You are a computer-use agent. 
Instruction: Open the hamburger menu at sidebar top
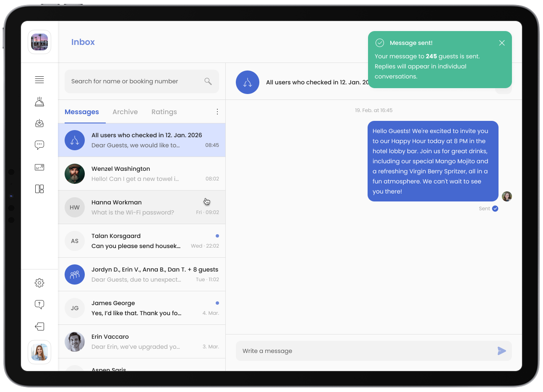pyautogui.click(x=39, y=79)
